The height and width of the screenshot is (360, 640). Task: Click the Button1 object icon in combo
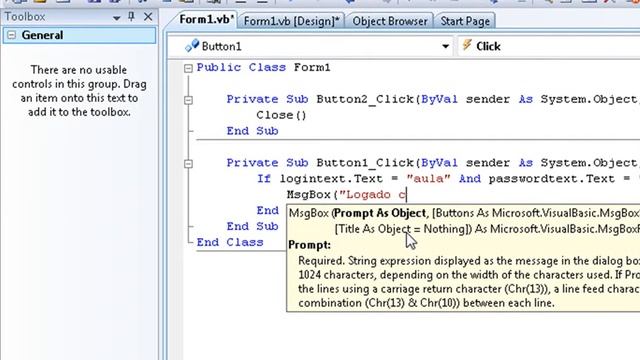coord(192,46)
